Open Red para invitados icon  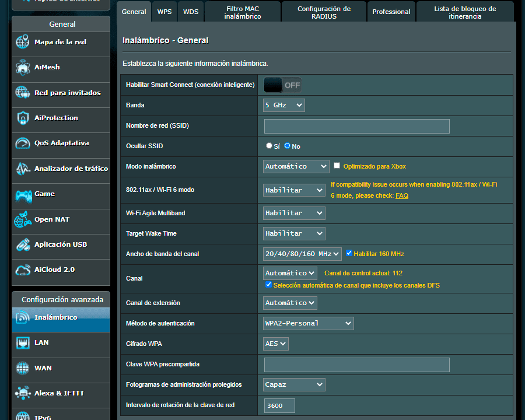(x=22, y=93)
